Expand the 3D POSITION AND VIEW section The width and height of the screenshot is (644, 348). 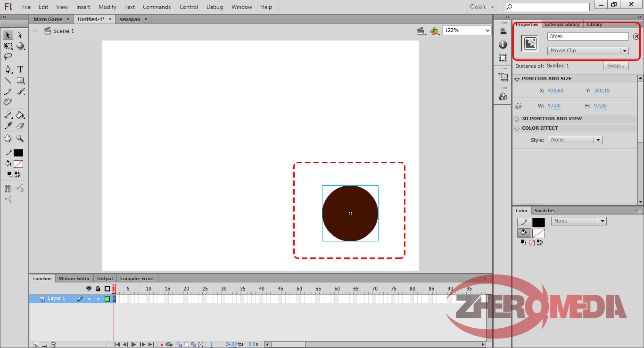pos(517,119)
